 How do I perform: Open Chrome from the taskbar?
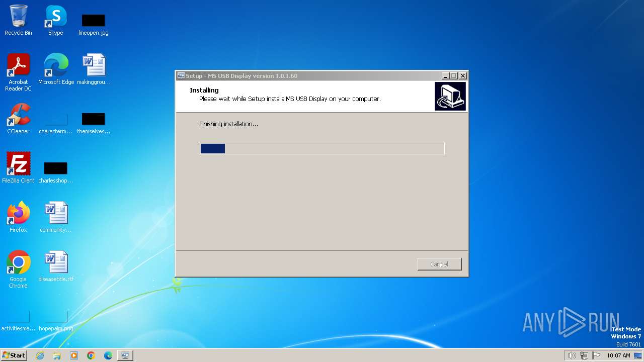pyautogui.click(x=91, y=355)
